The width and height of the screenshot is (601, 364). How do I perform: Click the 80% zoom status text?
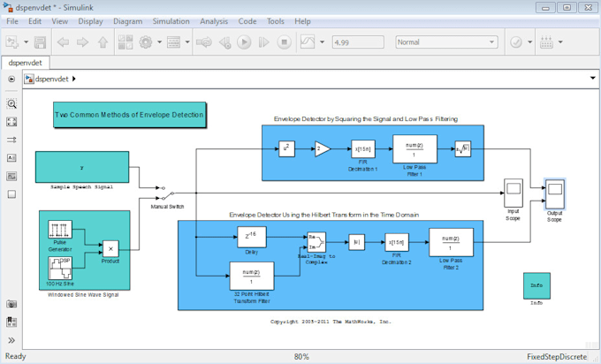click(x=301, y=357)
